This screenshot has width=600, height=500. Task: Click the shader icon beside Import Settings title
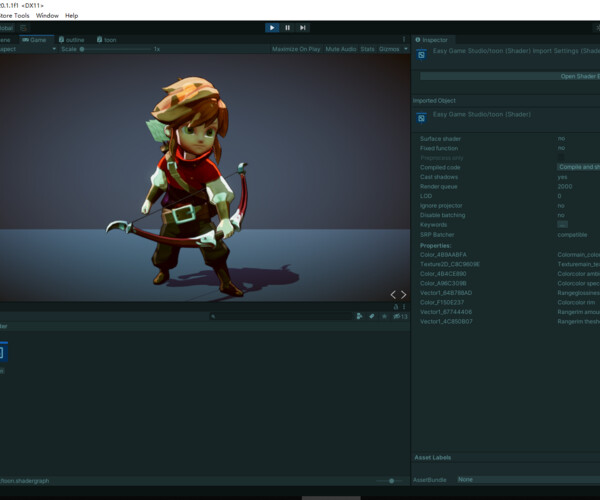(421, 55)
